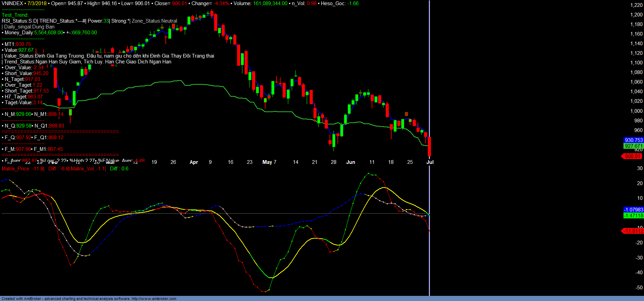Click the green 927.671 price axis tag

click(633, 146)
